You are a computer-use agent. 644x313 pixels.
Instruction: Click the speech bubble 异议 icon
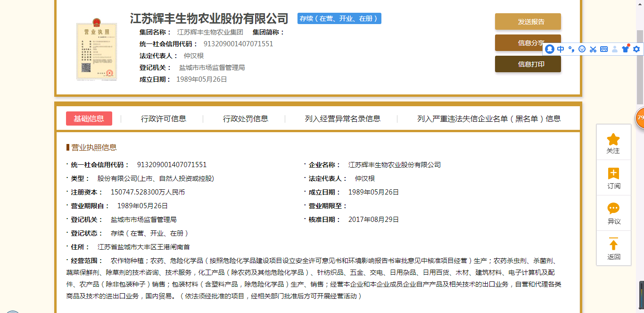pyautogui.click(x=613, y=209)
